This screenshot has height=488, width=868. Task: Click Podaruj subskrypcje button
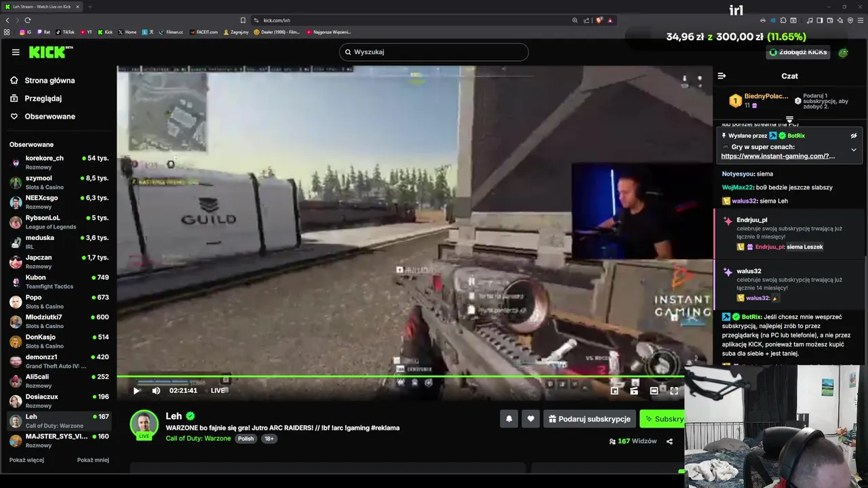589,419
